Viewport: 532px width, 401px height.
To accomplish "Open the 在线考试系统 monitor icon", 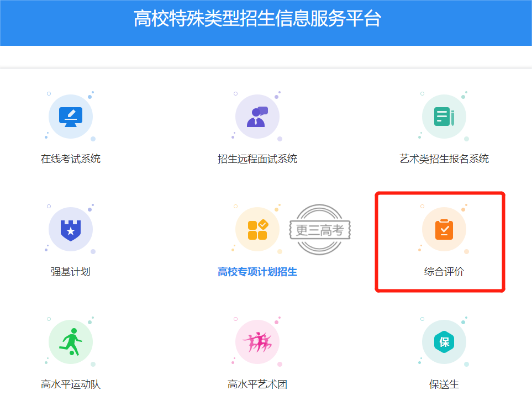I will (71, 117).
